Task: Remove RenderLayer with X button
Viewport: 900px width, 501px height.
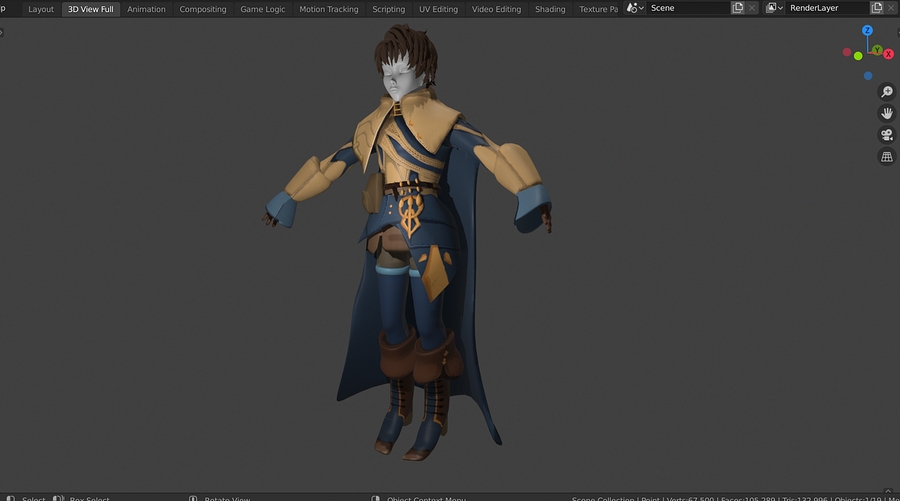Action: click(892, 8)
